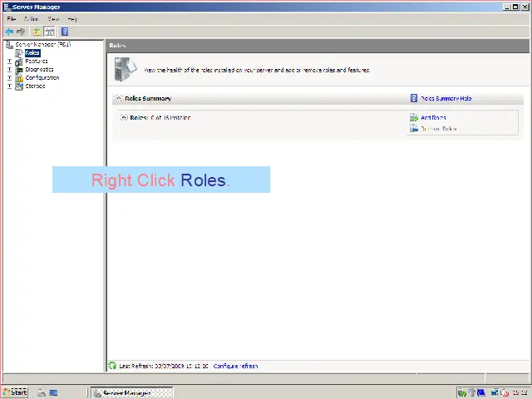The width and height of the screenshot is (532, 399).
Task: Select the Storage tree item label
Action: tap(35, 86)
